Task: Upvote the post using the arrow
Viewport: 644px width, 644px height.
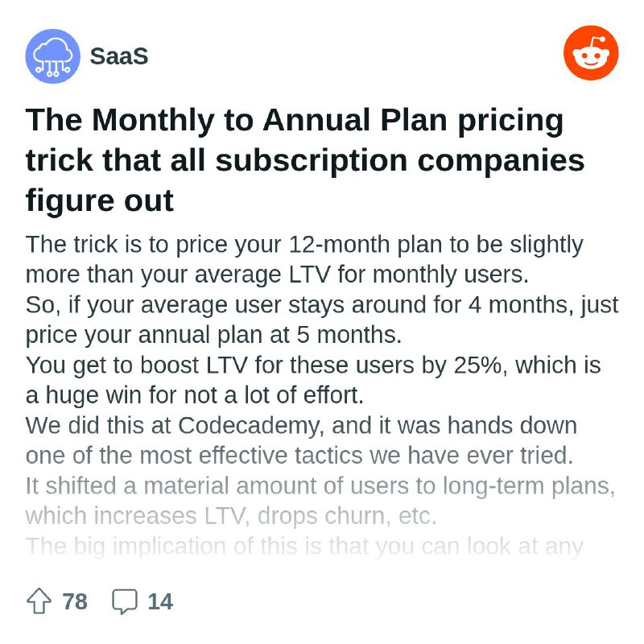Action: (x=39, y=601)
